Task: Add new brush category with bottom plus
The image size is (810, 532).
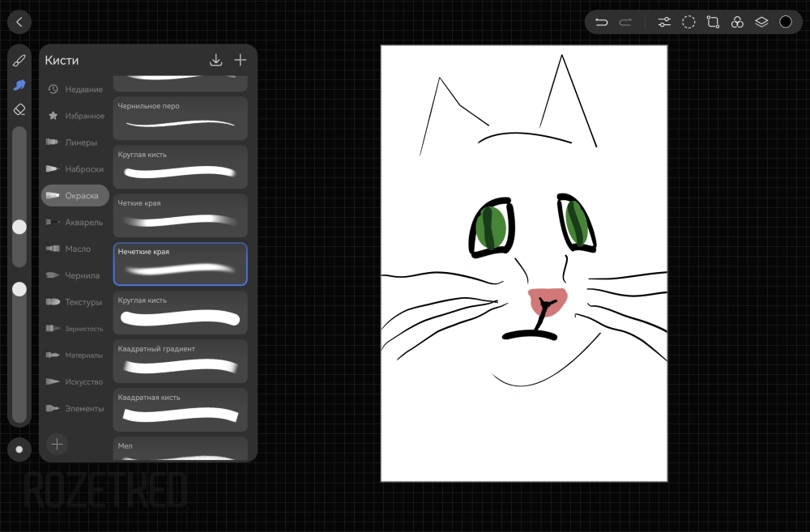Action: tap(57, 444)
